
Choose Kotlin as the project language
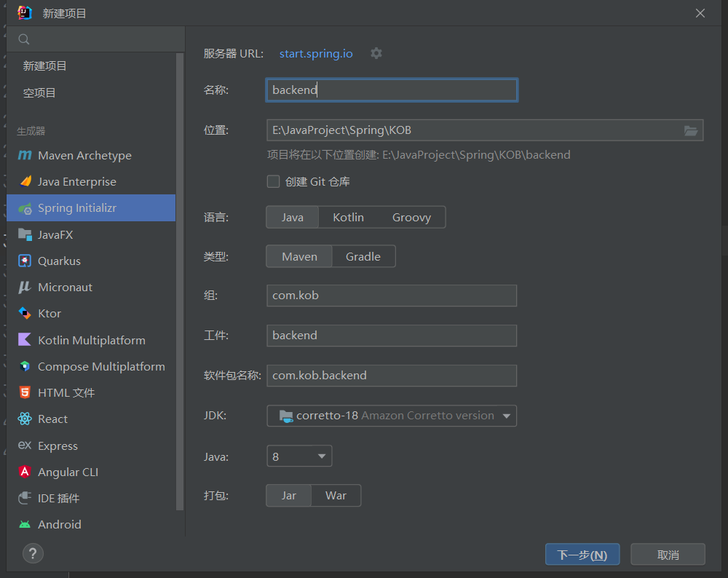(348, 217)
